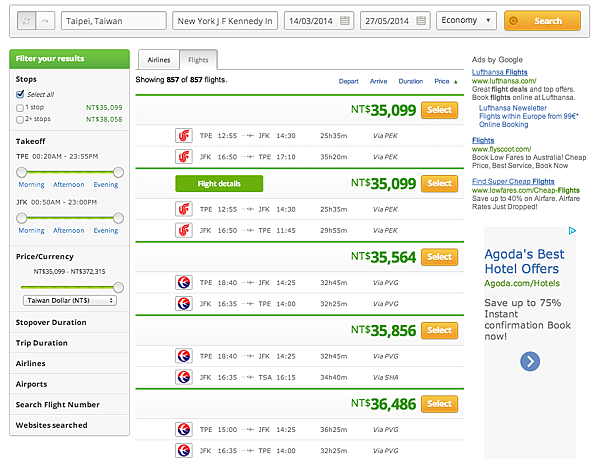
Task: Click JFK Afternoon takeoff link
Action: point(68,231)
